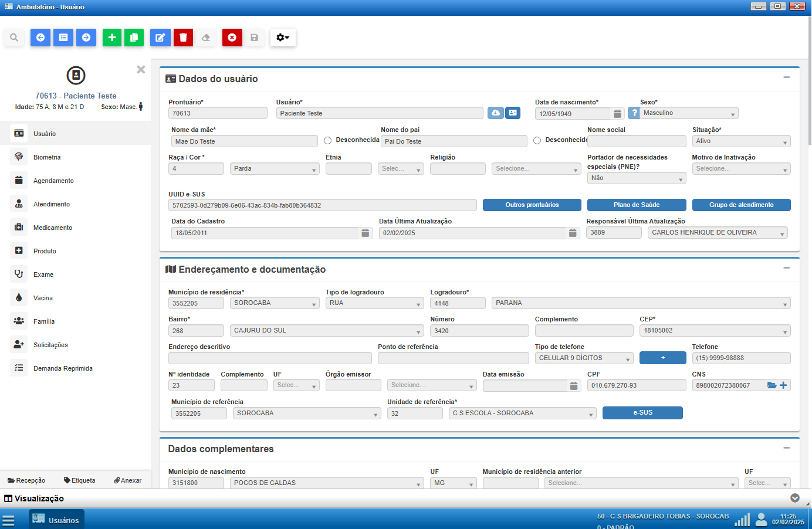Screen dimensions: 812x529
Task: Click the red cancel X toolbar icon
Action: (232, 38)
